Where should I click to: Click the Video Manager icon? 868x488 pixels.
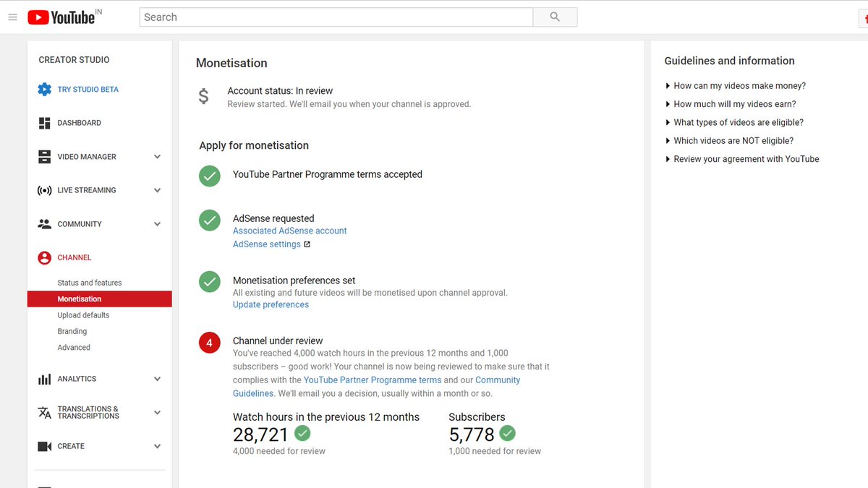44,157
